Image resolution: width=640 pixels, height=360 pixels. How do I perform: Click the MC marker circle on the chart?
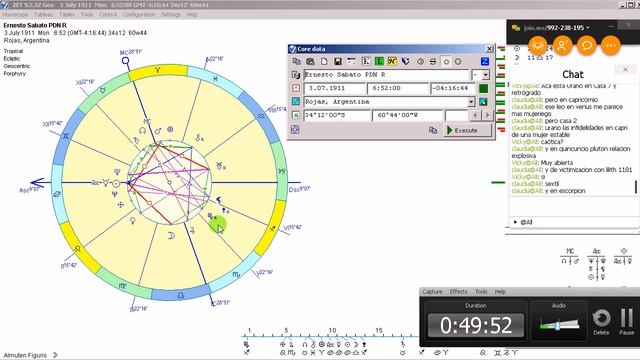point(126,61)
